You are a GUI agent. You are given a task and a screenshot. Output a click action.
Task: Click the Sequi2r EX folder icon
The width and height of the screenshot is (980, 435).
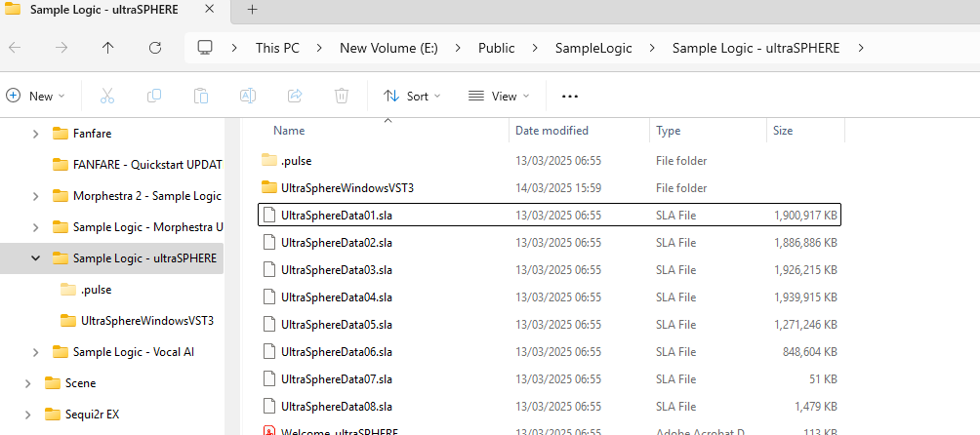(x=53, y=414)
